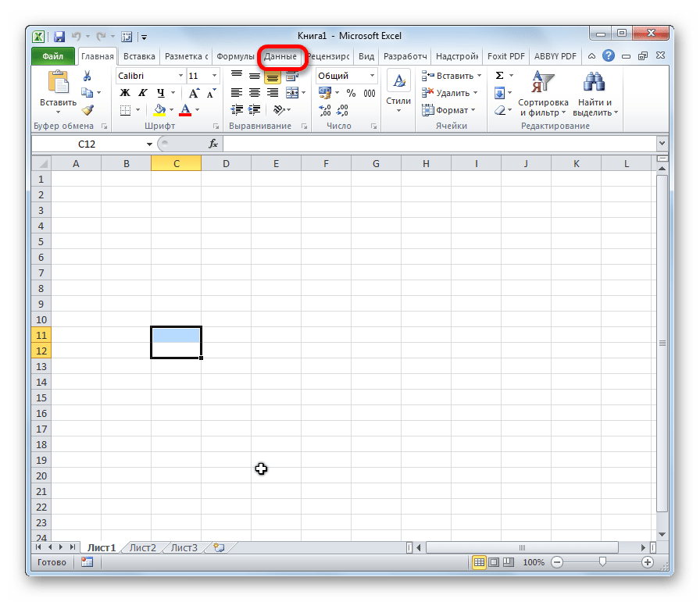The image size is (700, 602).
Task: Click the cell borders icon
Action: [x=126, y=110]
